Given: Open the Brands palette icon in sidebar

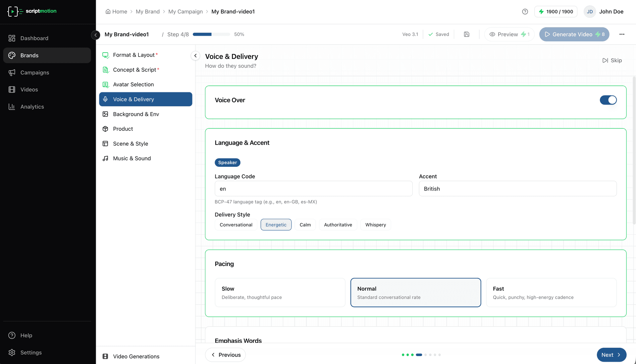Looking at the screenshot, I should point(12,55).
